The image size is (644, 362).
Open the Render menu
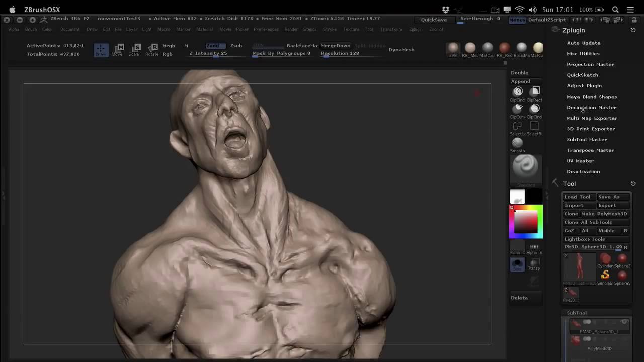click(x=291, y=30)
